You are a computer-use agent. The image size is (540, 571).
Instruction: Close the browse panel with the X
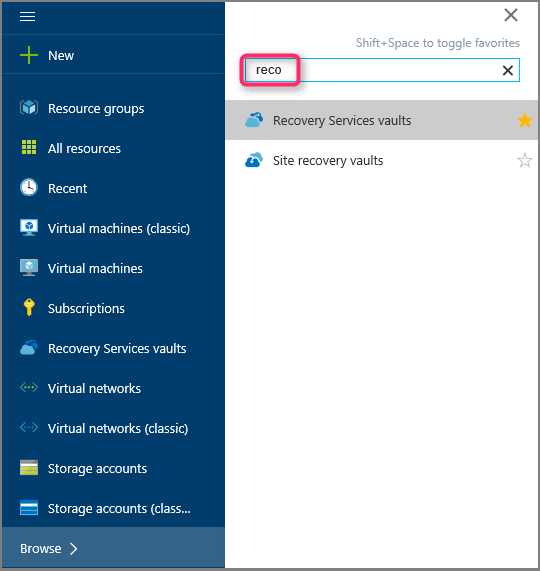coord(511,15)
